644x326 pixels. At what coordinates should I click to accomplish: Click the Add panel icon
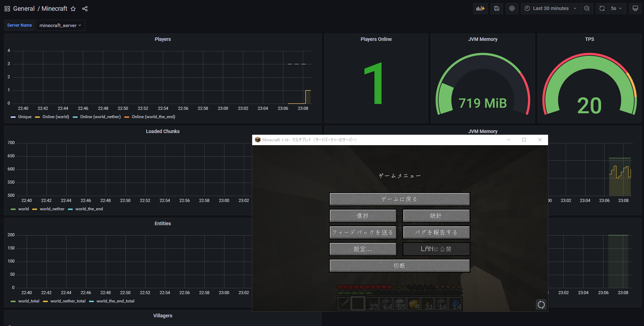pyautogui.click(x=480, y=8)
